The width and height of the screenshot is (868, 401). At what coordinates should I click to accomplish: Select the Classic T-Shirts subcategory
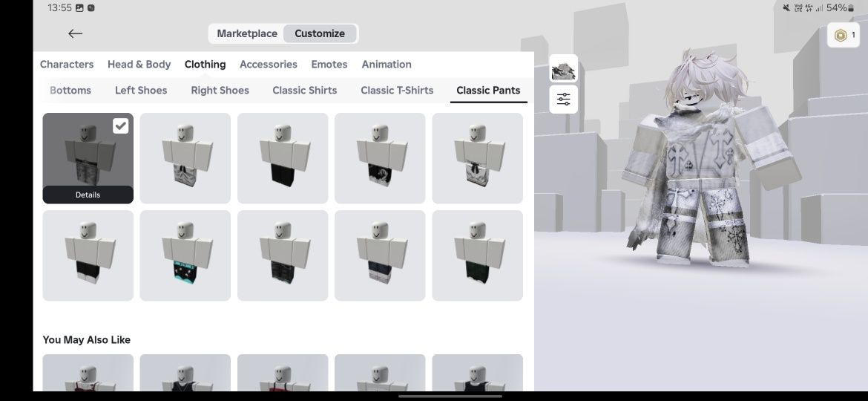[397, 91]
